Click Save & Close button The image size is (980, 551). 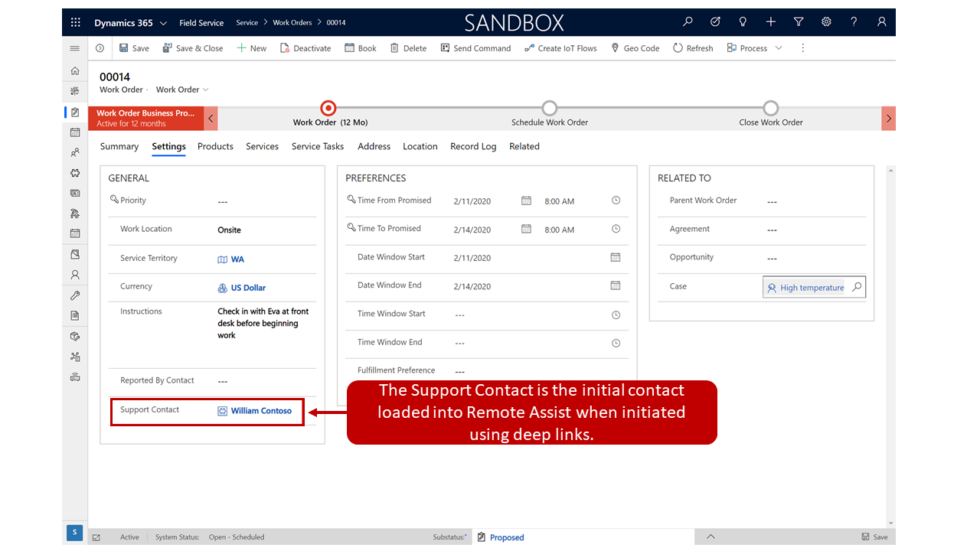click(x=192, y=48)
